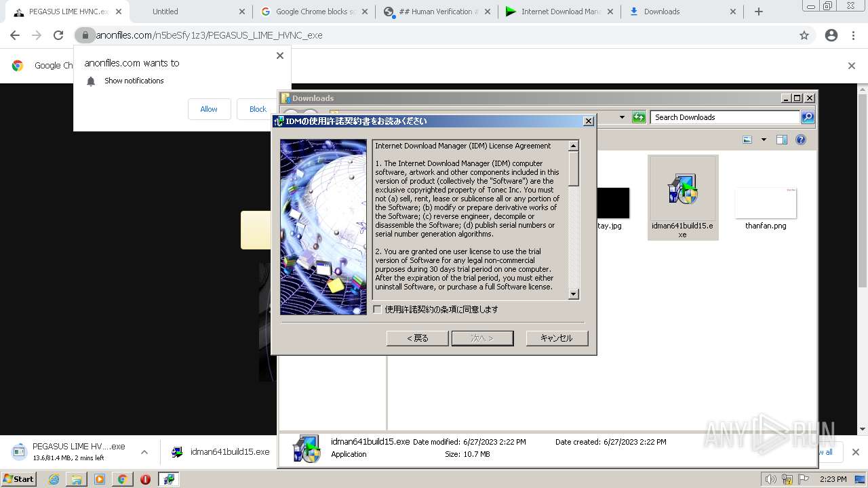Image resolution: width=868 pixels, height=488 pixels.
Task: Open the Windows Start menu
Action: (x=19, y=479)
